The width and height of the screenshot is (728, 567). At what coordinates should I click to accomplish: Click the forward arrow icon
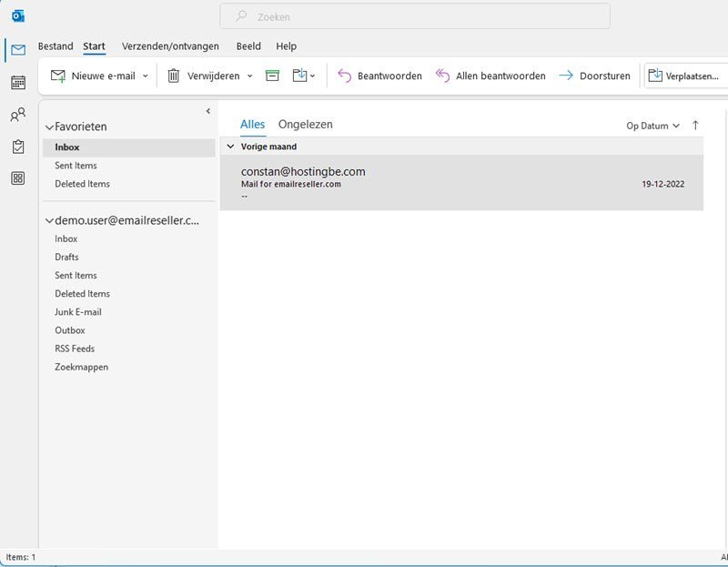pos(566,76)
